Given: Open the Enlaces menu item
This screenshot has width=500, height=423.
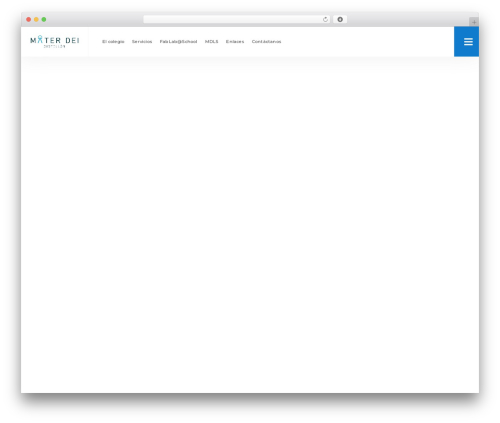Looking at the screenshot, I should (x=235, y=42).
